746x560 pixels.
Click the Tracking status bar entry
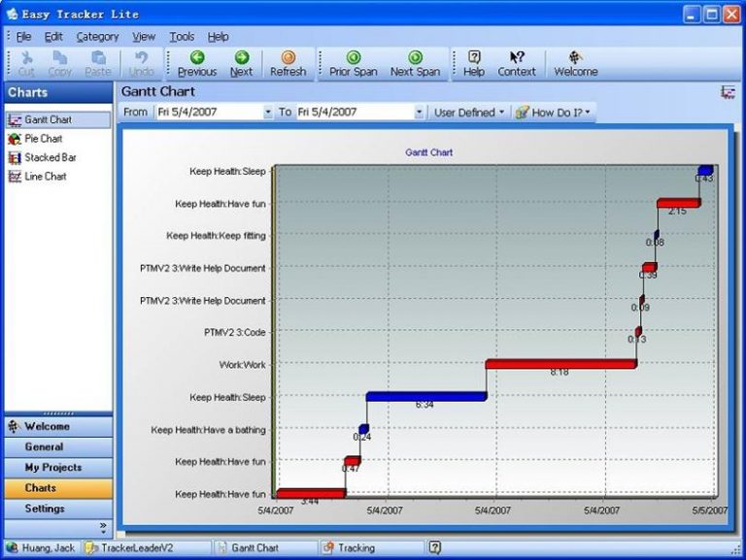pos(350,547)
